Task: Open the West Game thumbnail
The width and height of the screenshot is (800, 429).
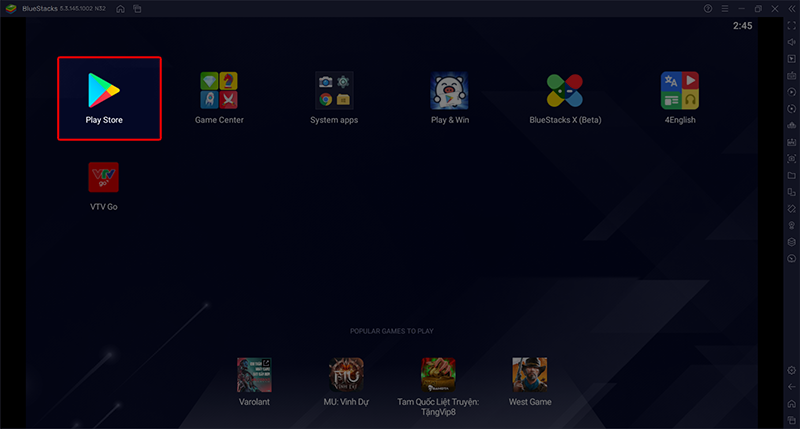Action: pos(530,375)
